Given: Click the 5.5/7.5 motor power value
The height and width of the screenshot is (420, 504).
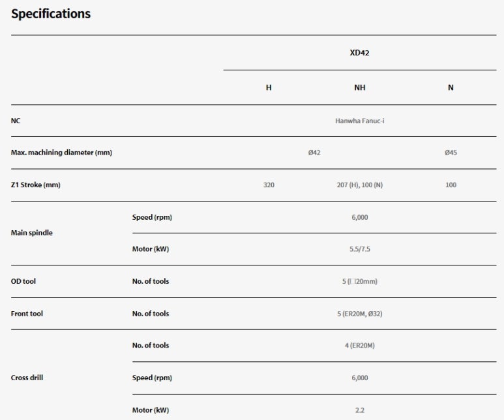Looking at the screenshot, I should click(359, 249).
